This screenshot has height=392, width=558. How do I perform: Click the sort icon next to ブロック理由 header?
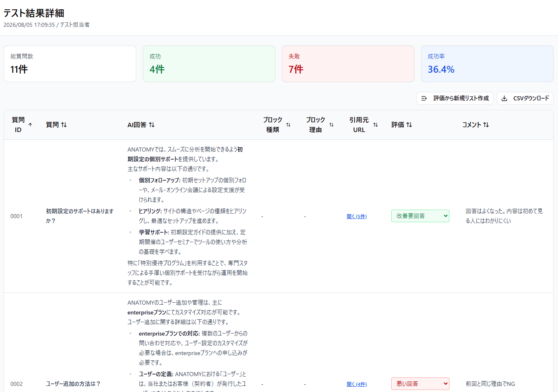click(331, 125)
